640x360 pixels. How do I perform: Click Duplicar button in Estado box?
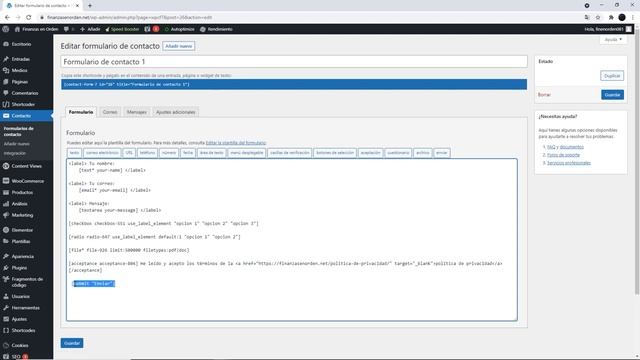pos(612,76)
